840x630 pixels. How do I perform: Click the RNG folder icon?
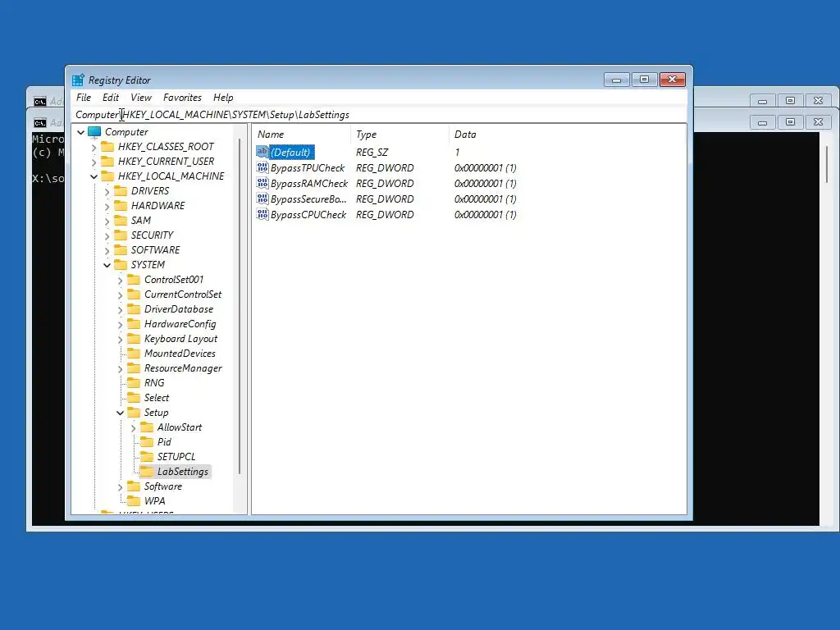134,383
